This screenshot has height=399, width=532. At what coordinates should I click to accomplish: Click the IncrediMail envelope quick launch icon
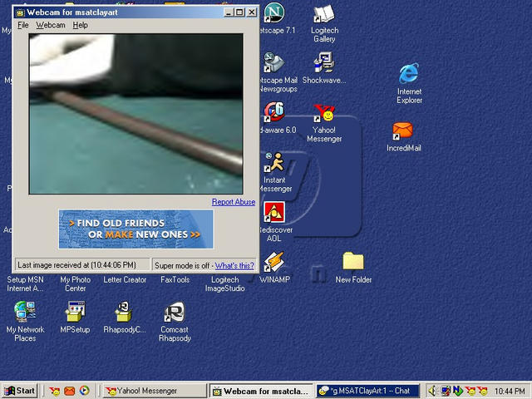70,391
